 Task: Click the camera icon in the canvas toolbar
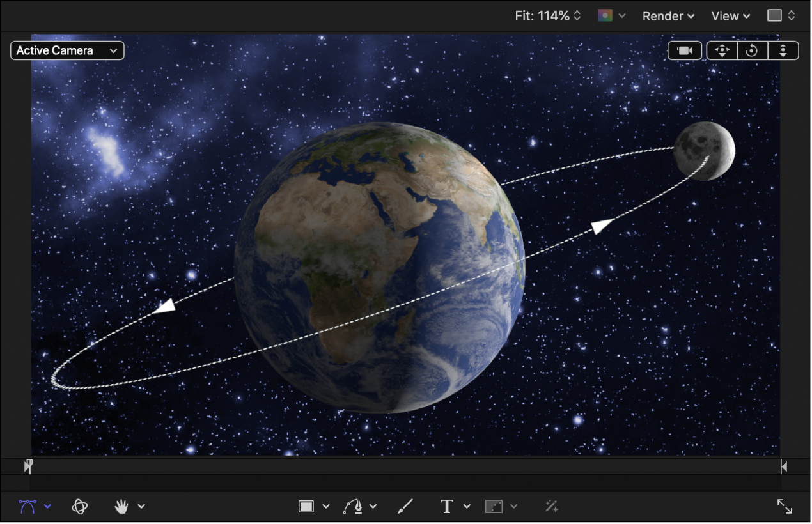(x=684, y=50)
